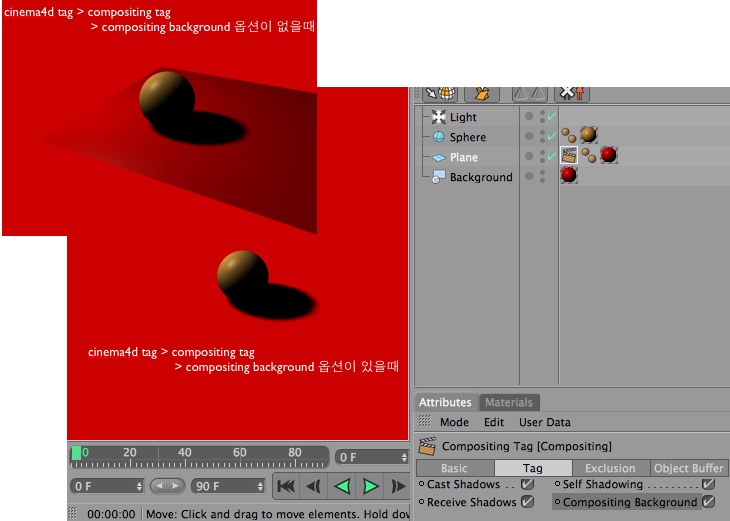
Task: Toggle Background layer dot
Action: point(529,176)
